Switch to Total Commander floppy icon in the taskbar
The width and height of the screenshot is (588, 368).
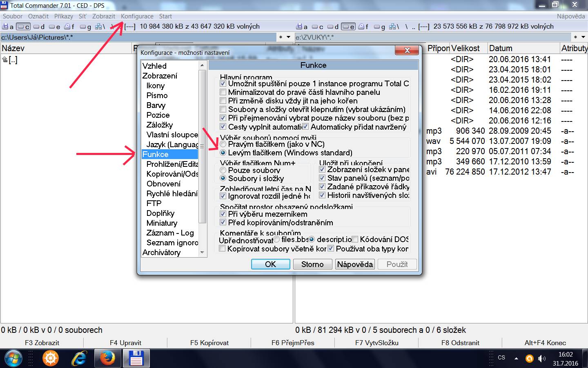click(x=136, y=359)
